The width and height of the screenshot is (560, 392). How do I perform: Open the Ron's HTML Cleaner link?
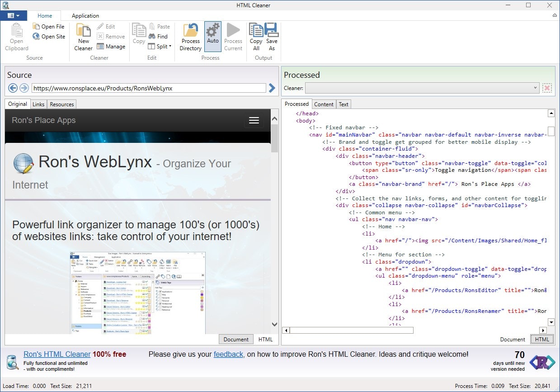coord(57,354)
